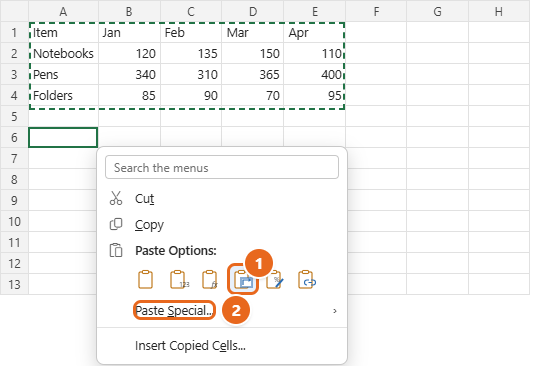The image size is (560, 366).
Task: Select row 4 header
Action: (x=14, y=95)
